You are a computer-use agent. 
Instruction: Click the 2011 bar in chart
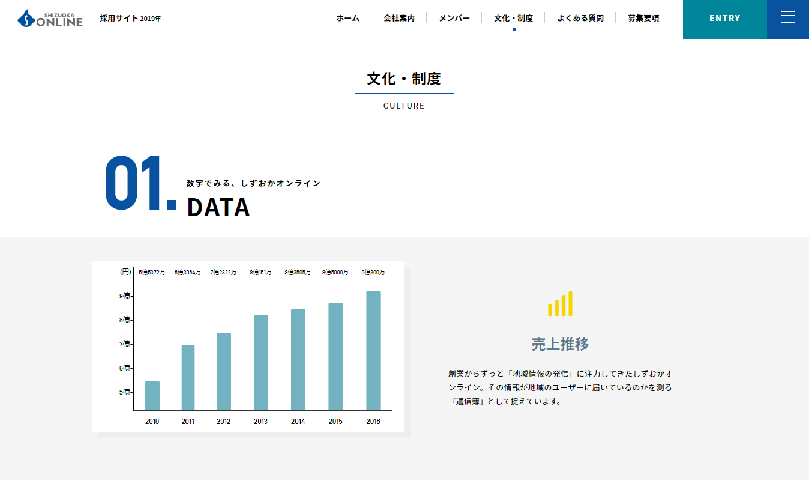click(x=188, y=378)
